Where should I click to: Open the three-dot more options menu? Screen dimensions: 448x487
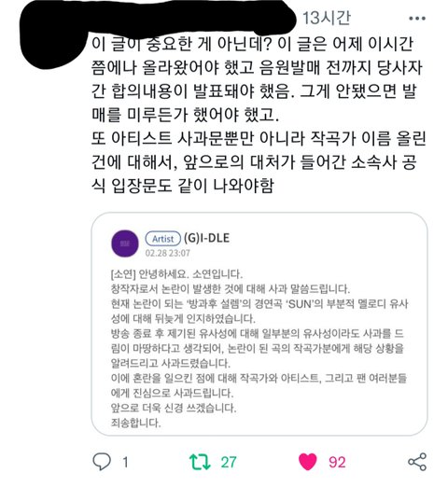tap(417, 19)
